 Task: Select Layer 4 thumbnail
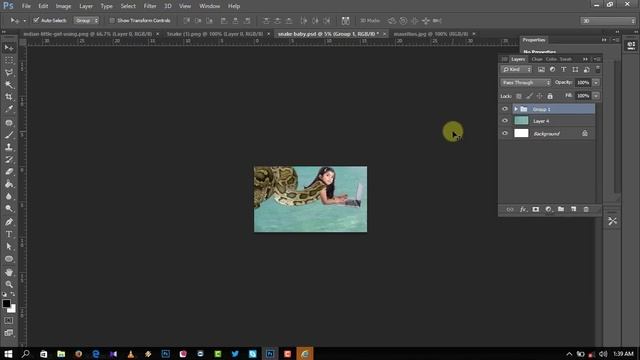pyautogui.click(x=521, y=121)
